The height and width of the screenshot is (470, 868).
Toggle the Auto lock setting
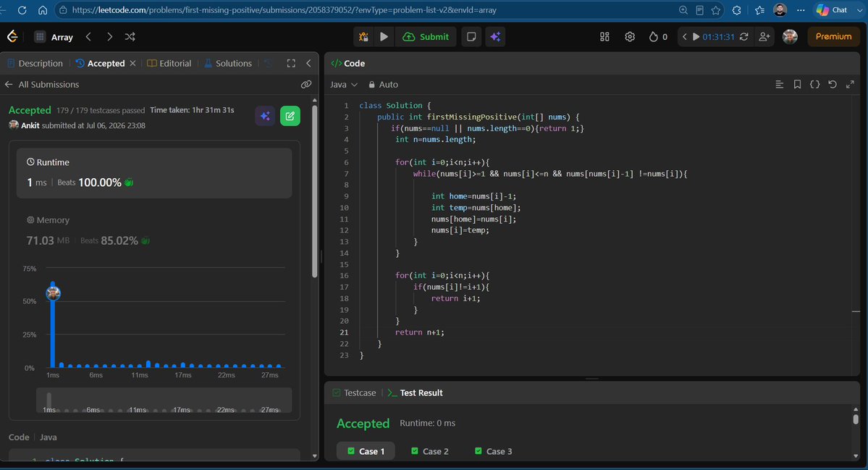pos(383,84)
